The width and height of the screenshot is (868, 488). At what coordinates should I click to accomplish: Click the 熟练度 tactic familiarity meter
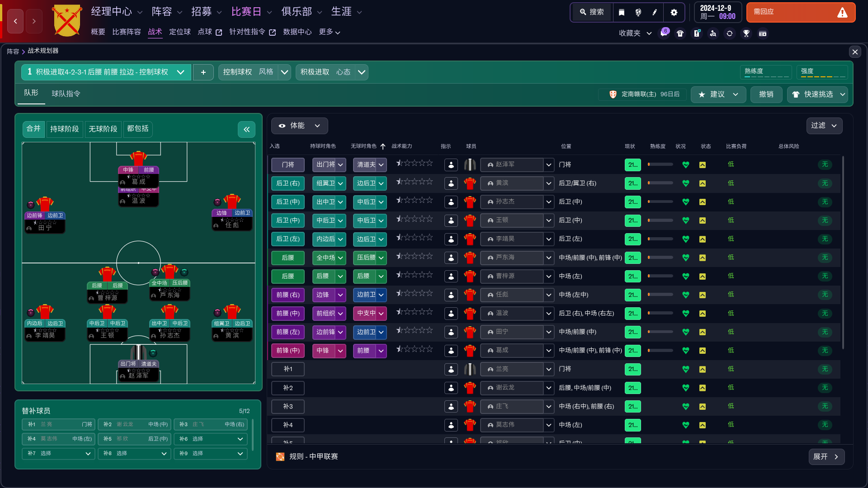pos(765,72)
